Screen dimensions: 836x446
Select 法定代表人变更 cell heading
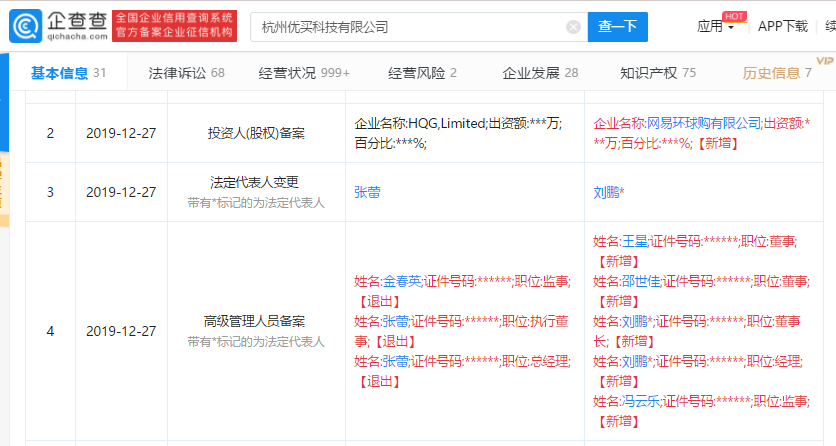coord(254,182)
